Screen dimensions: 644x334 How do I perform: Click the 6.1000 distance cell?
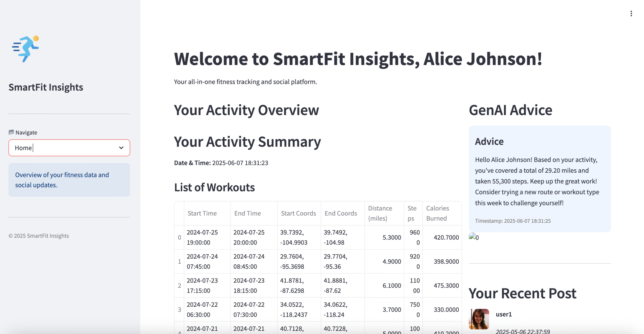(x=391, y=285)
